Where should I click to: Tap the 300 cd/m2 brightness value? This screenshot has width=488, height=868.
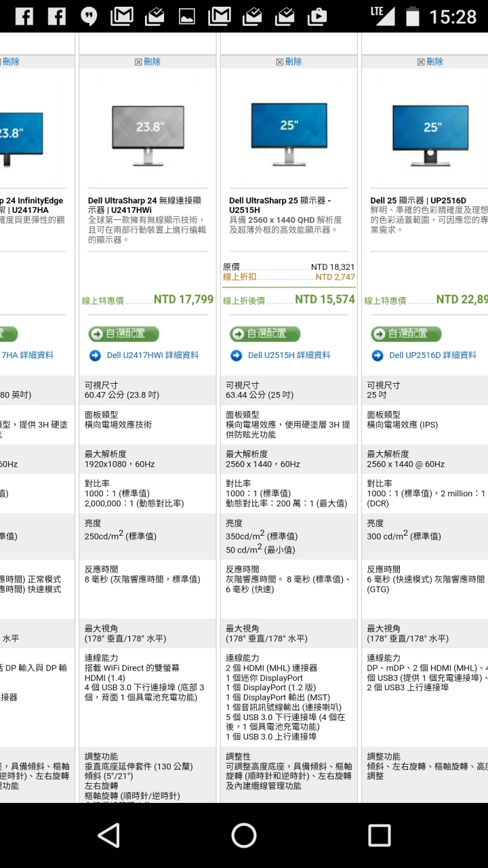(404, 536)
